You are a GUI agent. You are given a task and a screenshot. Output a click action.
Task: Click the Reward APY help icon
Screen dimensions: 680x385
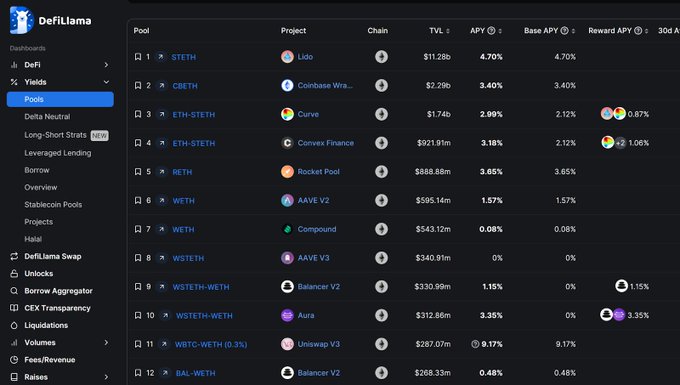tap(638, 30)
